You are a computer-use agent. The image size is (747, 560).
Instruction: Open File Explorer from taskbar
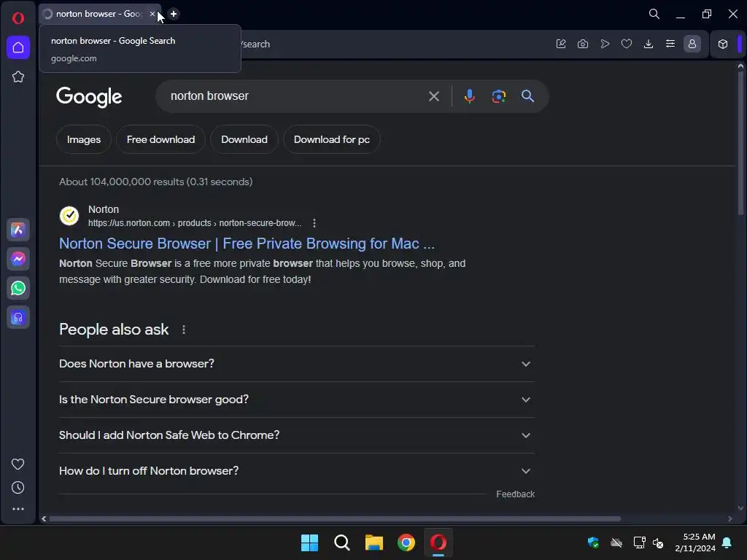(374, 542)
